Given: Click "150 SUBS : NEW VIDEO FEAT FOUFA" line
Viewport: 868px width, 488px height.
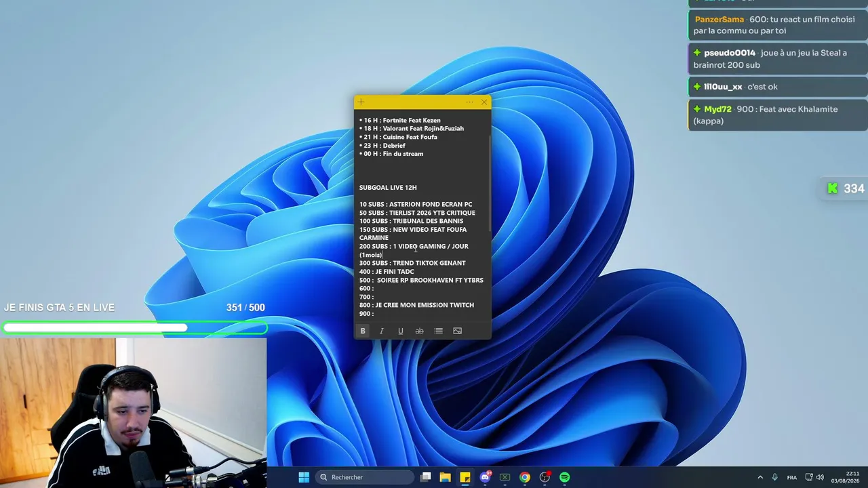Looking at the screenshot, I should [413, 230].
